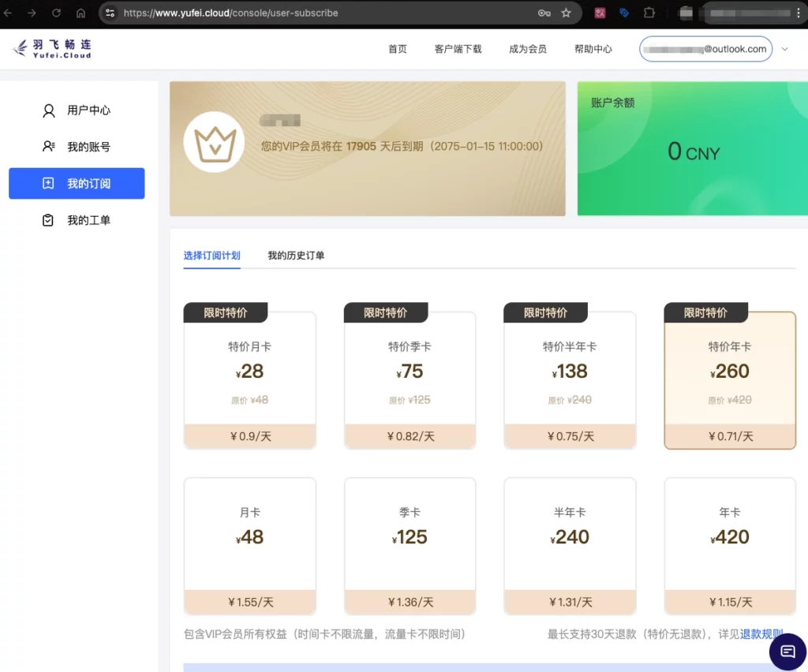808x672 pixels.
Task: Select the 特价年卡 ¥260 plan card
Action: tap(729, 379)
